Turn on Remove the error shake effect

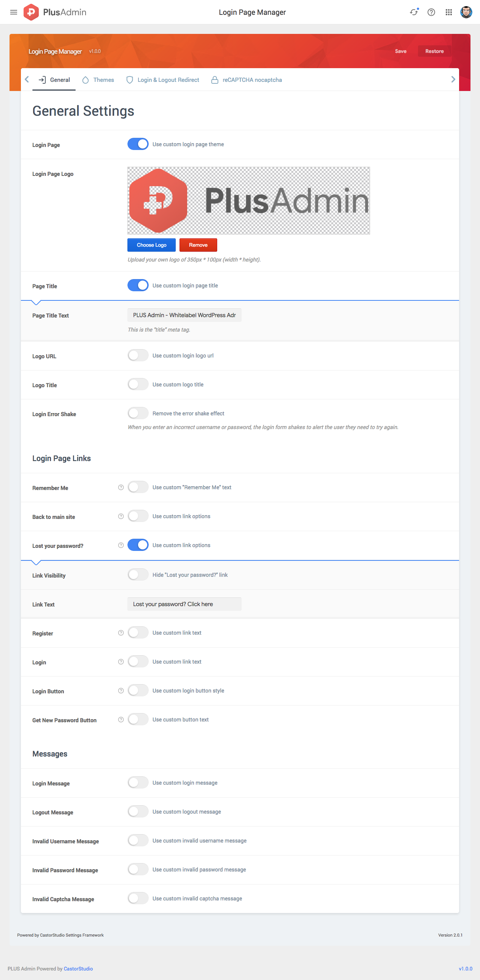[138, 413]
